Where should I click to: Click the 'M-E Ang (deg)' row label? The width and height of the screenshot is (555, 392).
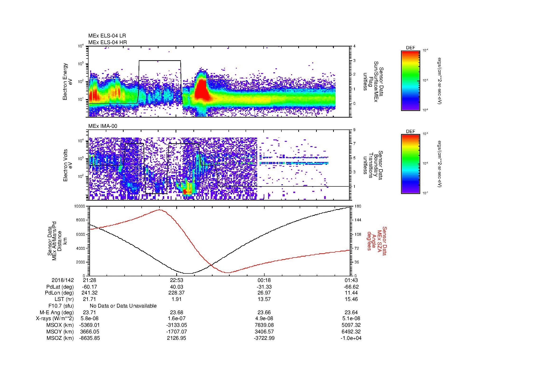coord(57,312)
